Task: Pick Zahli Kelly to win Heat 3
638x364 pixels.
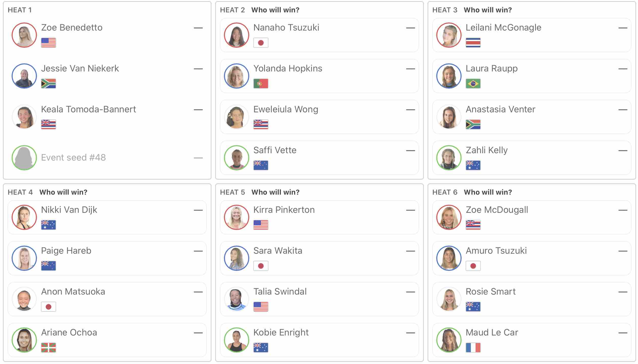Action: click(532, 158)
